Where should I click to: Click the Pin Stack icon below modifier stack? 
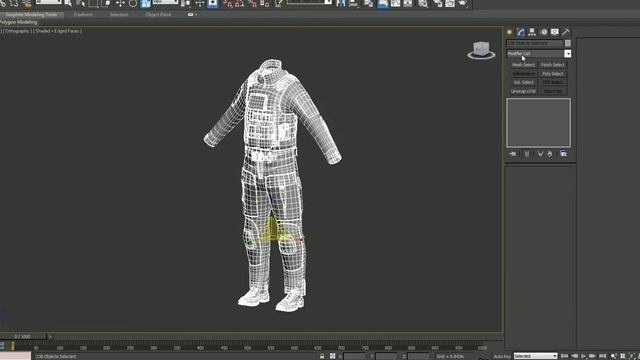click(x=513, y=154)
